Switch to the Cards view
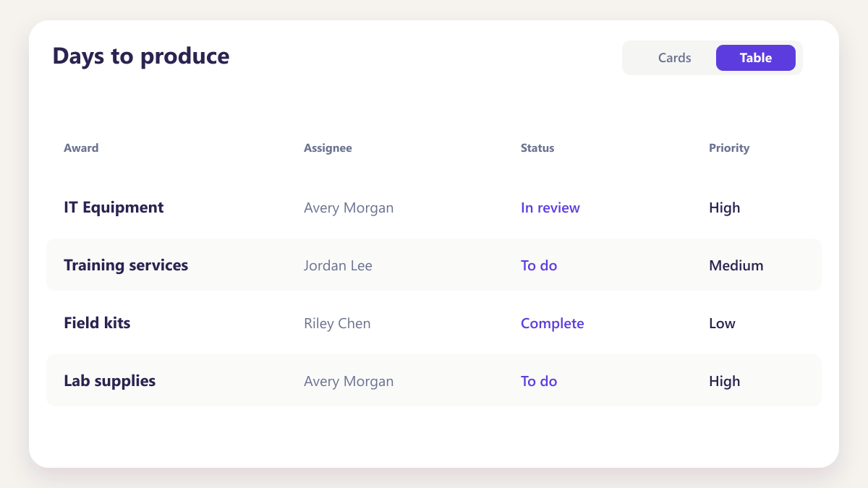The height and width of the screenshot is (488, 868). 674,58
